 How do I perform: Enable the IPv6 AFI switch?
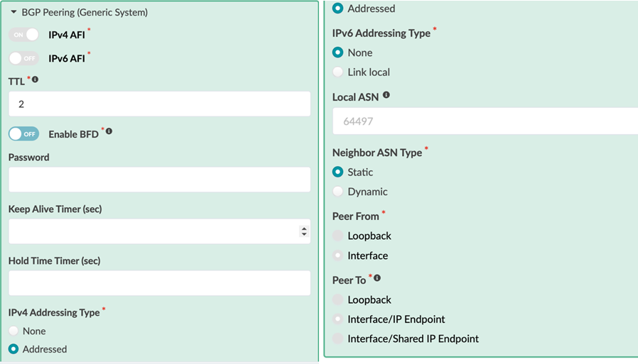pos(23,58)
